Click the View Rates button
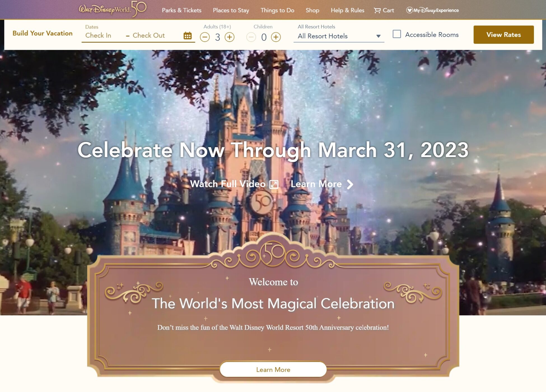 (503, 35)
